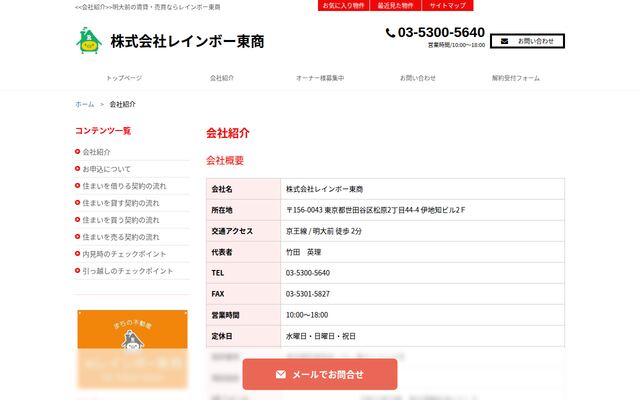
Task: Click 株式会社レインボー東商 site title
Action: (x=187, y=42)
